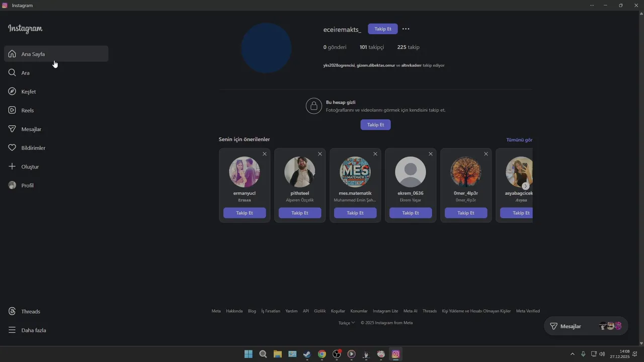This screenshot has width=644, height=362.
Task: Open the Reels icon in sidebar
Action: 12,110
